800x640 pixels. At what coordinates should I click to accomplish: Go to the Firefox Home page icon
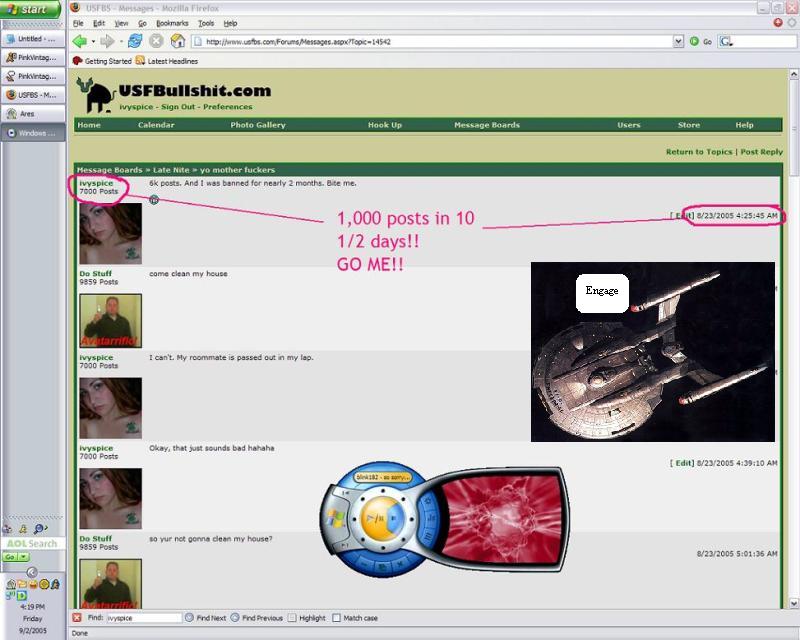(178, 41)
